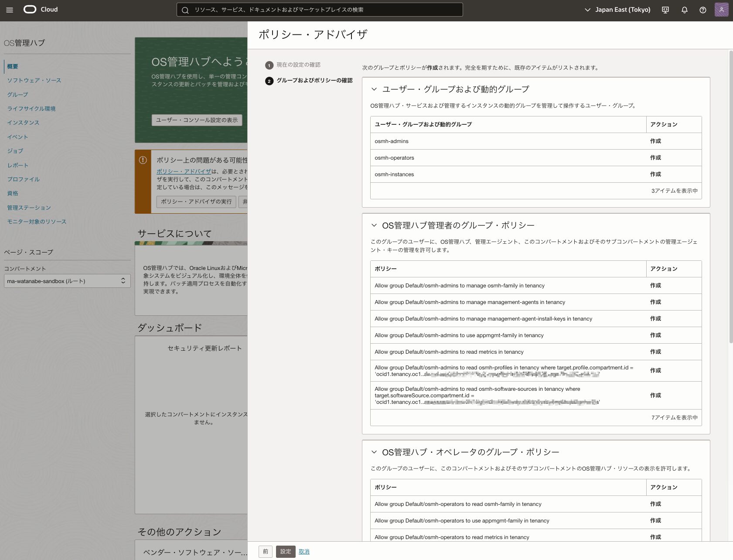Open the user profile avatar menu
Screen dimensions: 733x560
(721, 10)
